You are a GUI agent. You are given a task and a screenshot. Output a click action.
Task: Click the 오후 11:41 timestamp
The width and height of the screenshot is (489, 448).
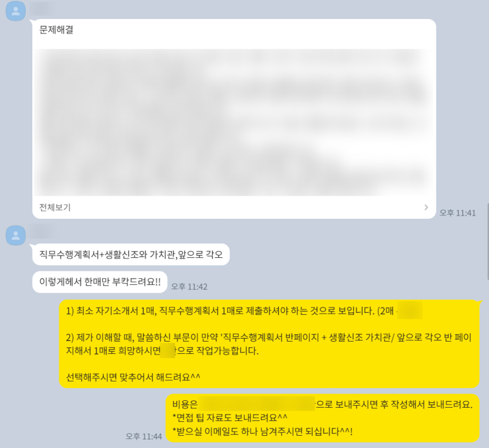click(457, 213)
